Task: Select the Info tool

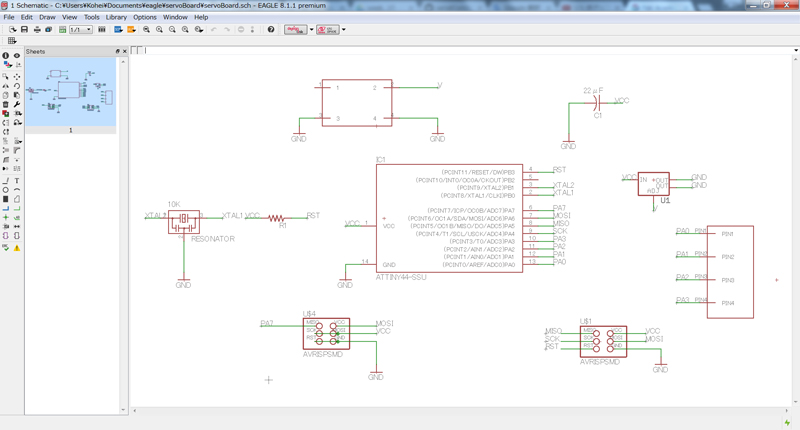Action: pos(6,55)
